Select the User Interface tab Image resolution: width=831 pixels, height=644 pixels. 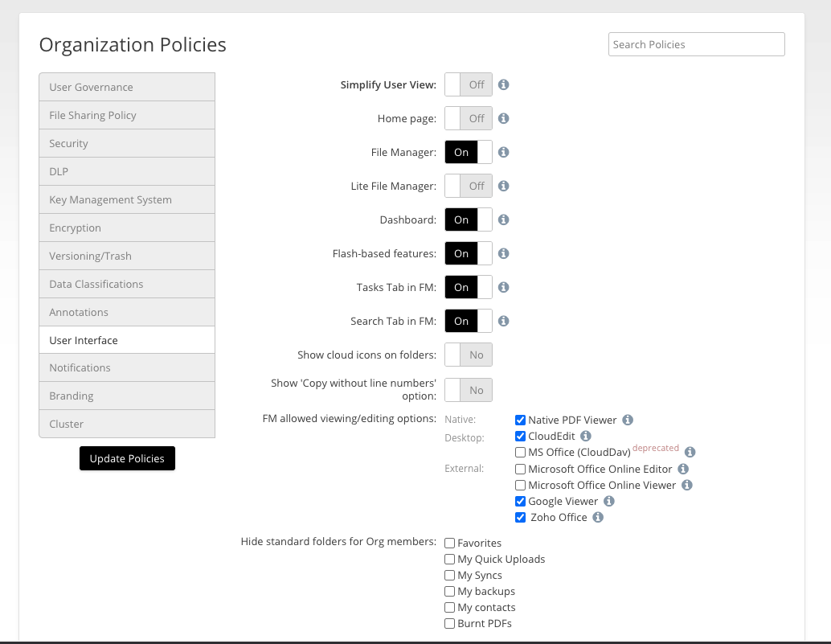pyautogui.click(x=127, y=340)
